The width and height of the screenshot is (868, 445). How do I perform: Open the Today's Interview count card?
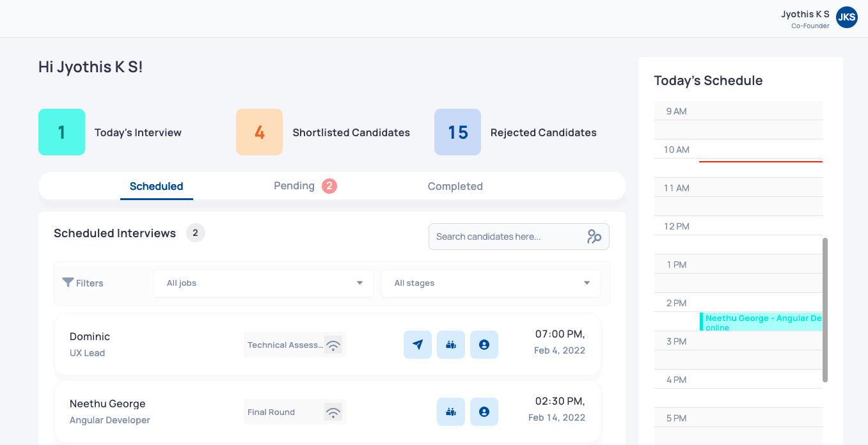point(61,132)
